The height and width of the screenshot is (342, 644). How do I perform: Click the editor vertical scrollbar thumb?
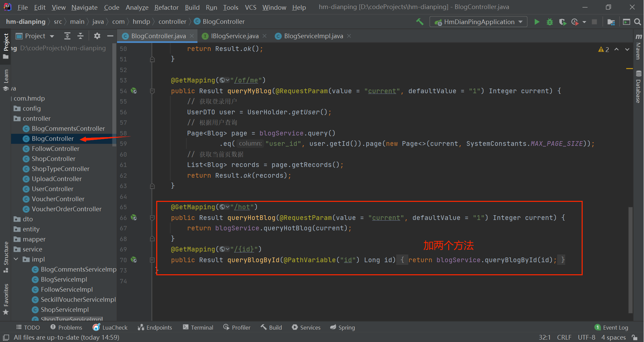tap(630, 260)
